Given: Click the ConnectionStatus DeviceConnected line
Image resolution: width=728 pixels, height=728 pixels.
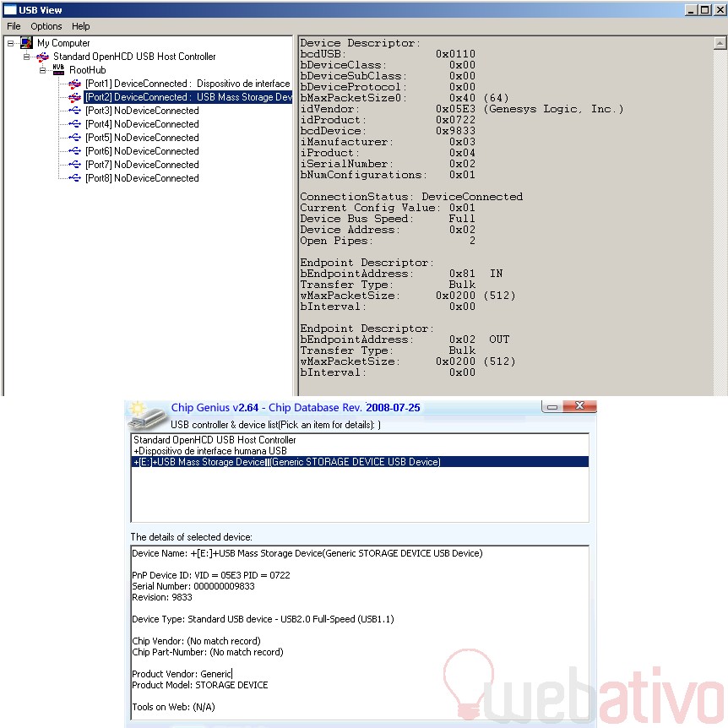Looking at the screenshot, I should (x=411, y=197).
